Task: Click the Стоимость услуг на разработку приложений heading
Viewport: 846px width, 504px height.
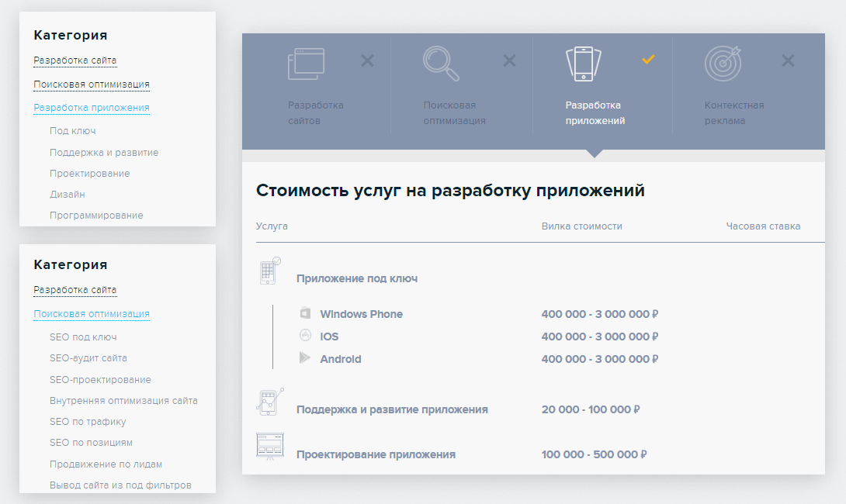Action: (x=450, y=191)
